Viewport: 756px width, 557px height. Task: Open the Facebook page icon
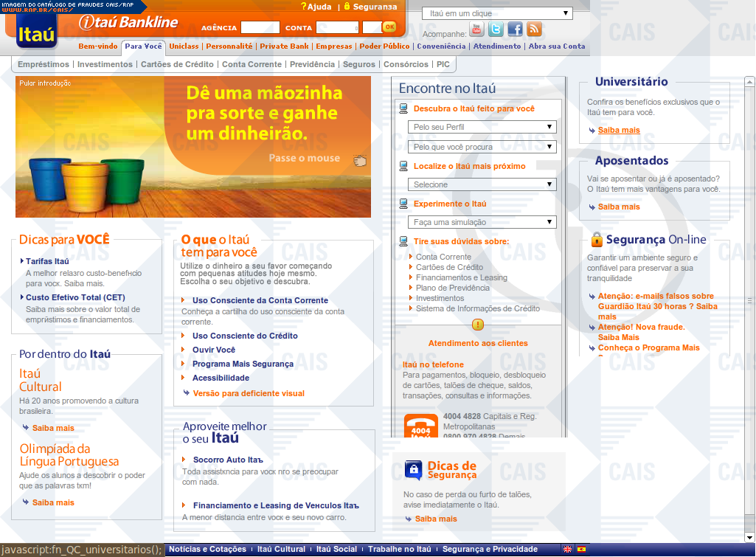[x=515, y=30]
